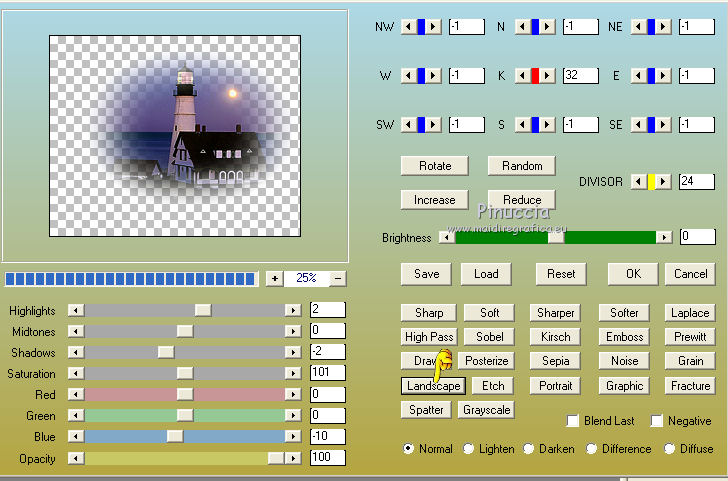Decrease the W value with left arrow

[x=409, y=75]
